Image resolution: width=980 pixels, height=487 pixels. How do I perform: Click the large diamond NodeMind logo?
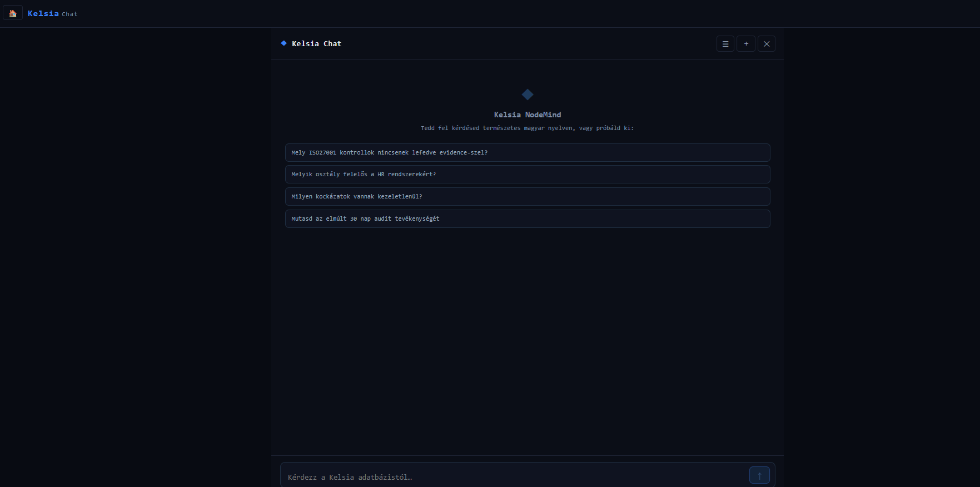(528, 95)
